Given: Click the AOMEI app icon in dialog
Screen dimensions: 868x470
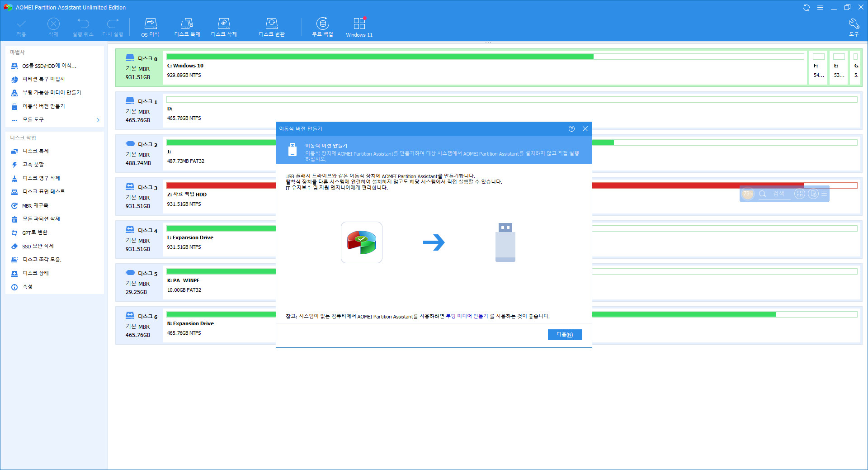Looking at the screenshot, I should 362,242.
